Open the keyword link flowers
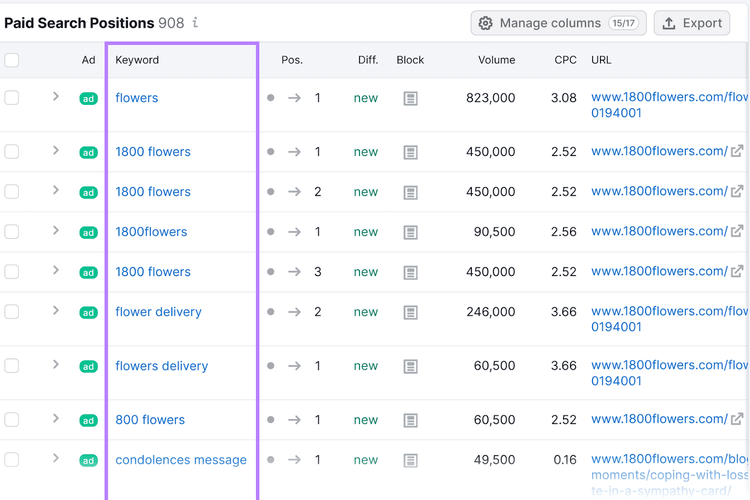750x500 pixels. pos(137,98)
